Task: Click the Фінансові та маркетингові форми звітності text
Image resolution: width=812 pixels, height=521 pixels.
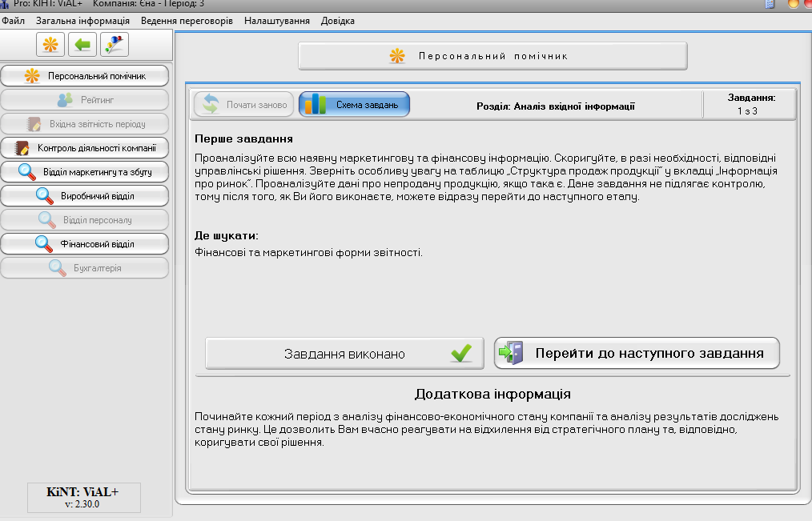Action: click(308, 252)
